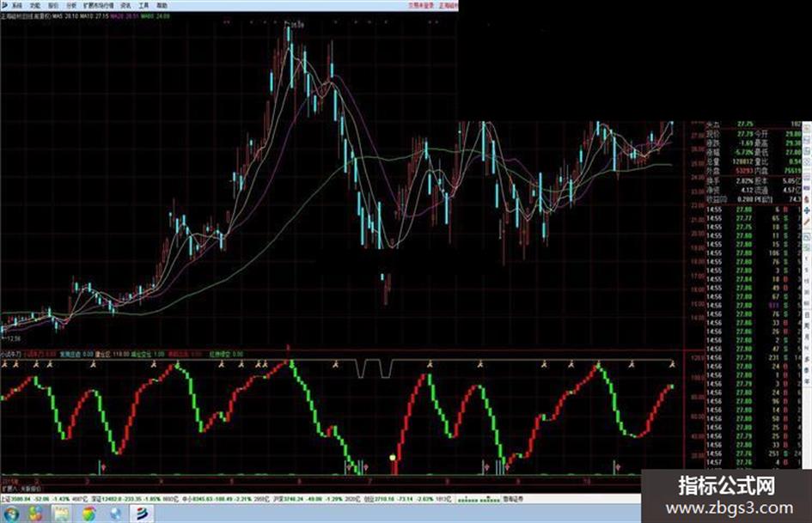Viewport: 812px width, 523px height.
Task: Select the 扩展 tab at bottom left
Action: (x=9, y=488)
